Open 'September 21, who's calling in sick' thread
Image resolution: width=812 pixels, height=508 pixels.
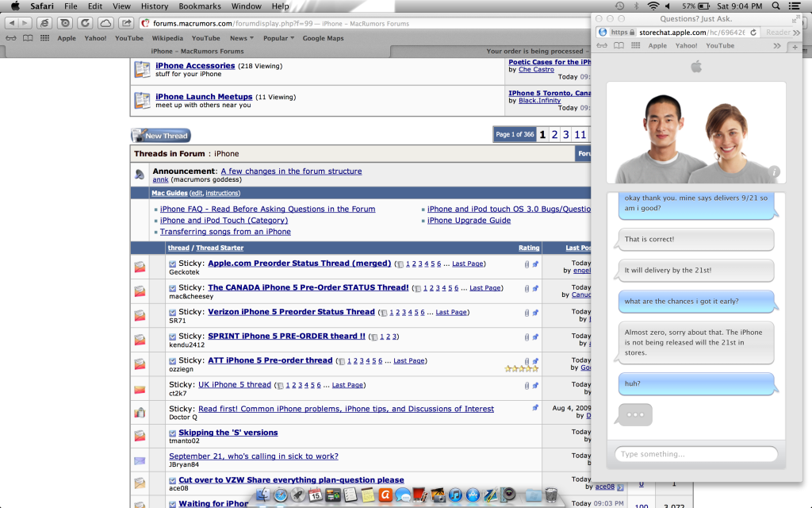point(254,456)
